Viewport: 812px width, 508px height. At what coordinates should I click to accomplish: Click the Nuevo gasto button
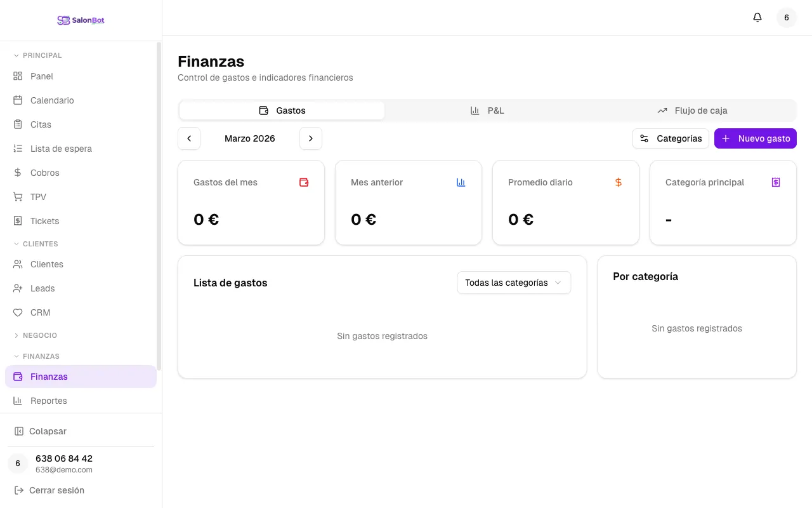pyautogui.click(x=755, y=138)
